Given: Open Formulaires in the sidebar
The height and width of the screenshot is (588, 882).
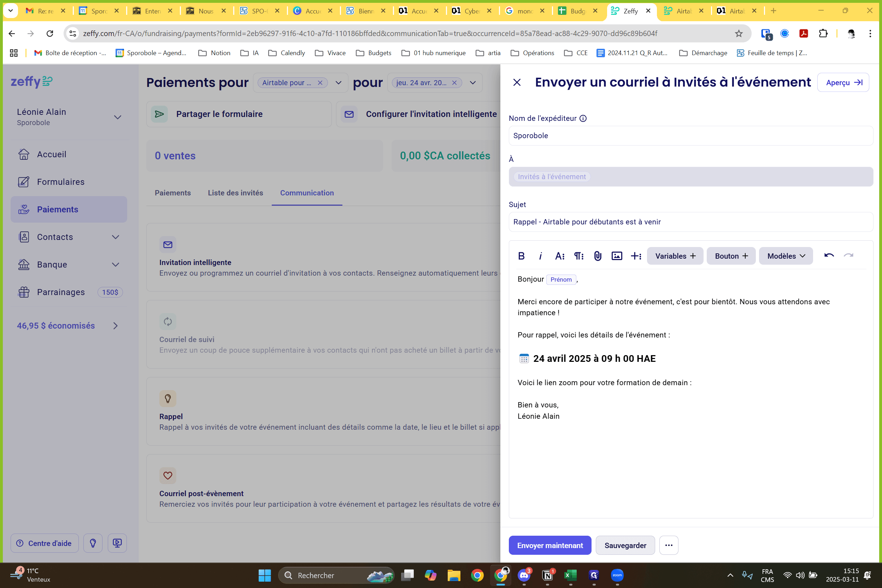Looking at the screenshot, I should [69, 182].
